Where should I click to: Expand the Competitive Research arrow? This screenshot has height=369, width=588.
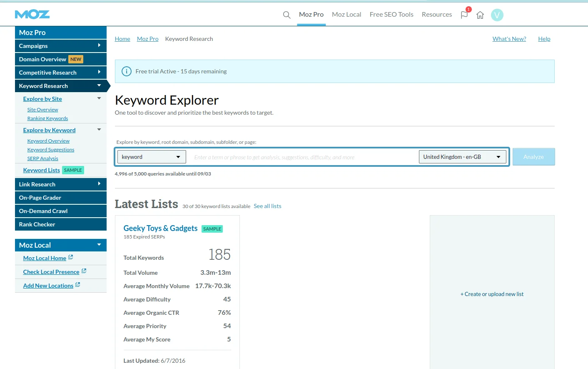pos(99,72)
